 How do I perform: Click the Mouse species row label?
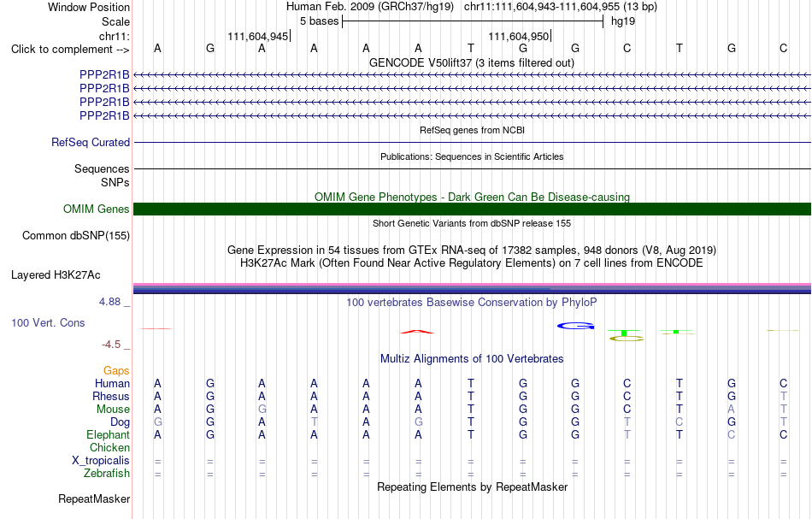point(113,410)
